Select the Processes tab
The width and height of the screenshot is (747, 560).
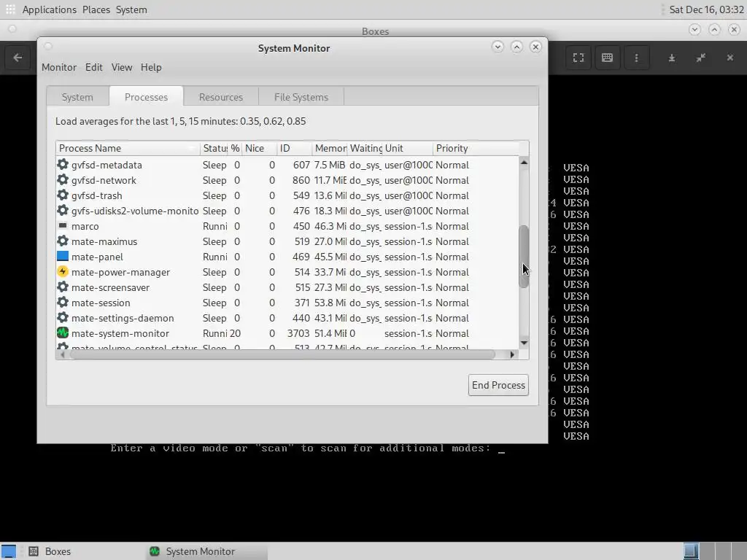[x=146, y=97]
